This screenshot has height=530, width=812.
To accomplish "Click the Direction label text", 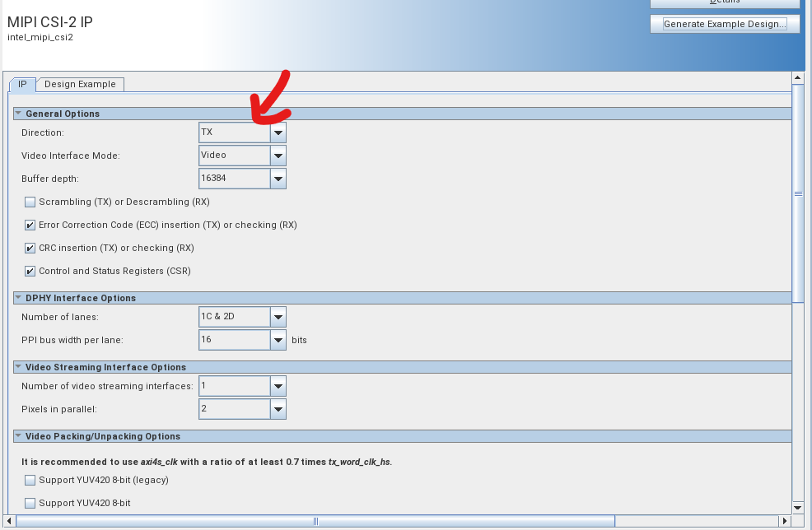I will tap(43, 132).
